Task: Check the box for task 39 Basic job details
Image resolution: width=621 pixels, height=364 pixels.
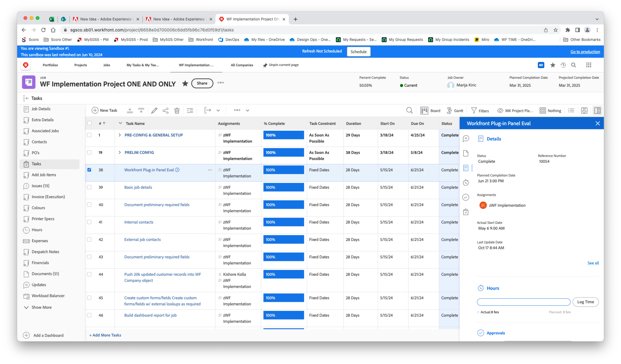Action: 89,187
